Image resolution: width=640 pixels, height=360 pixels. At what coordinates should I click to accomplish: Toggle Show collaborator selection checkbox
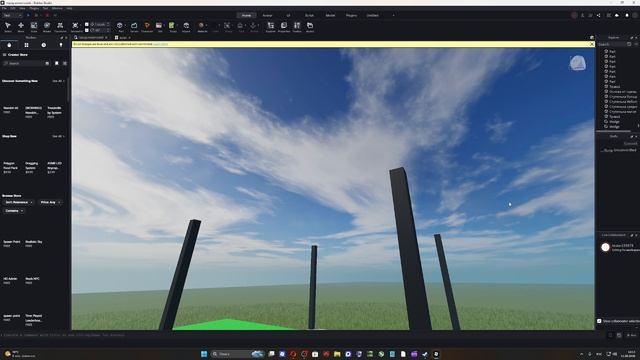tap(599, 321)
